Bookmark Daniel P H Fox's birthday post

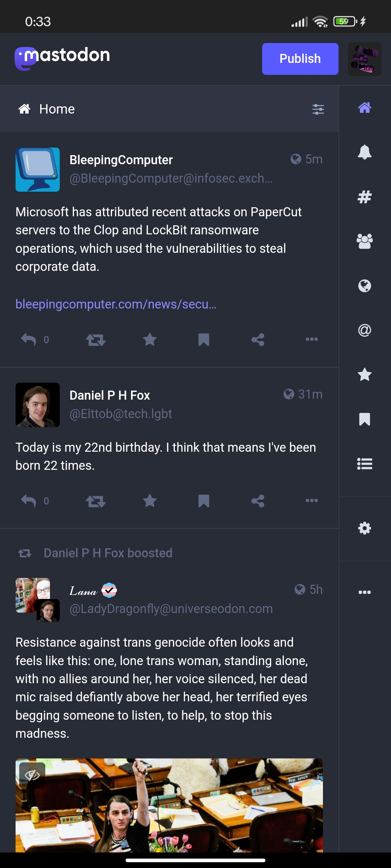[204, 501]
